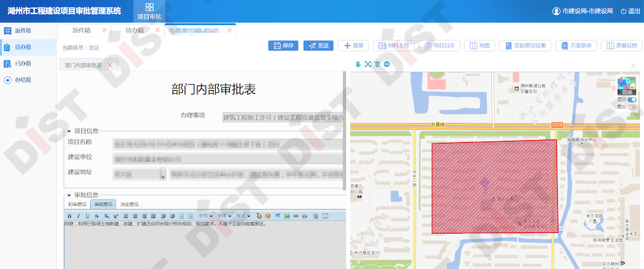Viewport: 644px width, 269px height.
Task: Click the 办理事项 input field
Action: (x=282, y=117)
